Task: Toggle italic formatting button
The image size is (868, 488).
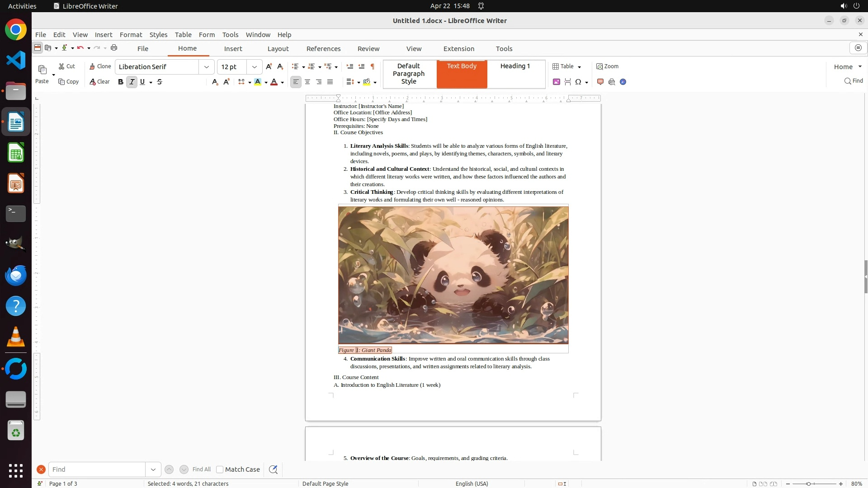Action: click(x=132, y=82)
